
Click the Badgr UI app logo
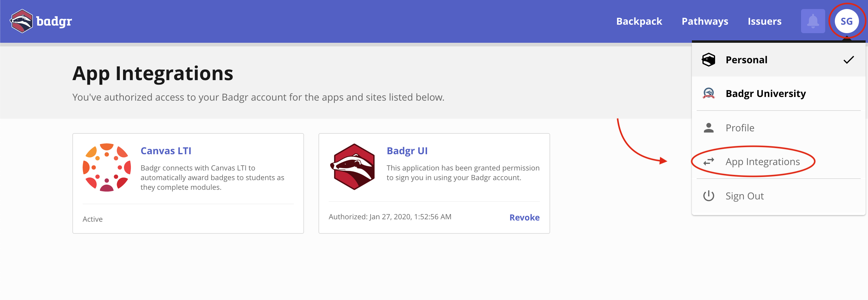(x=353, y=167)
